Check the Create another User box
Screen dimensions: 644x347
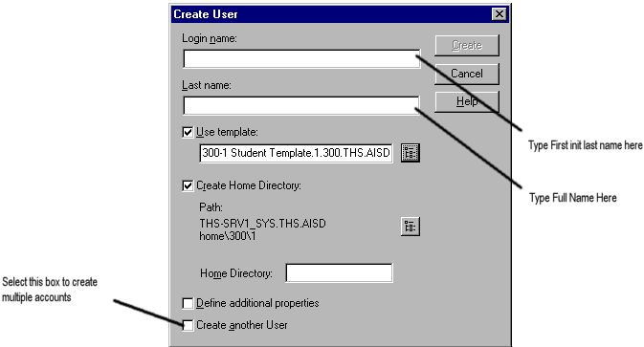point(188,325)
